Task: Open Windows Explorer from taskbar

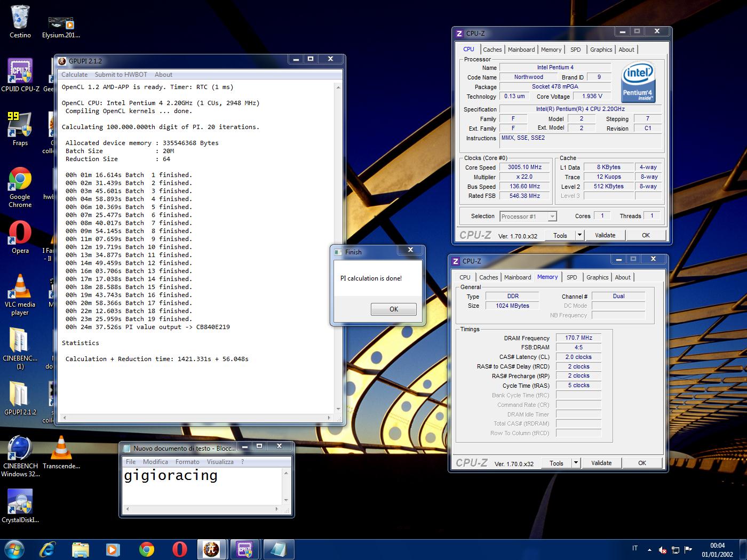Action: [81, 549]
